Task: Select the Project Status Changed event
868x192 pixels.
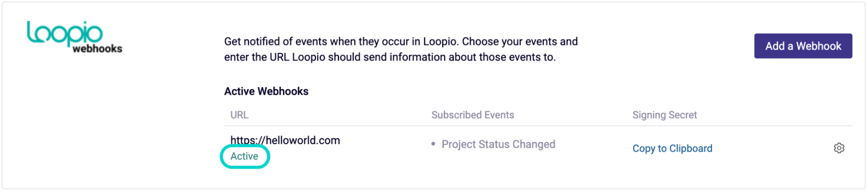Action: [x=498, y=144]
